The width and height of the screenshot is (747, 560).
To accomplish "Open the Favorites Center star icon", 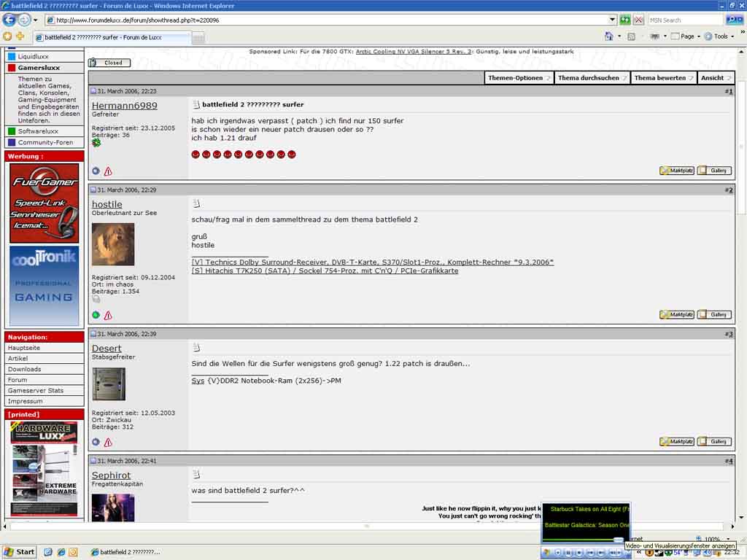I will click(7, 36).
